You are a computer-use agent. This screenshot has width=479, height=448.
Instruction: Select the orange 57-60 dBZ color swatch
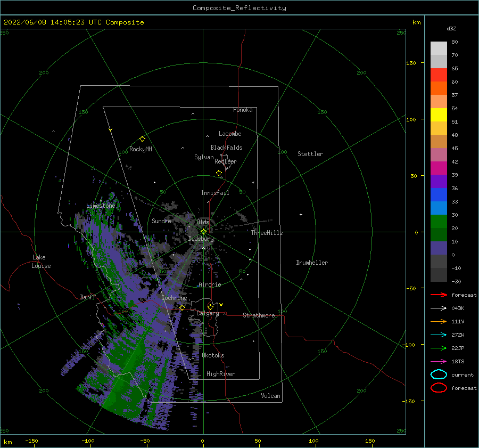coord(439,88)
